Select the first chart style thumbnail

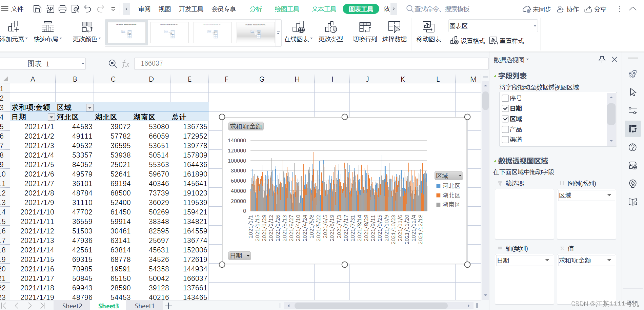coord(126,33)
